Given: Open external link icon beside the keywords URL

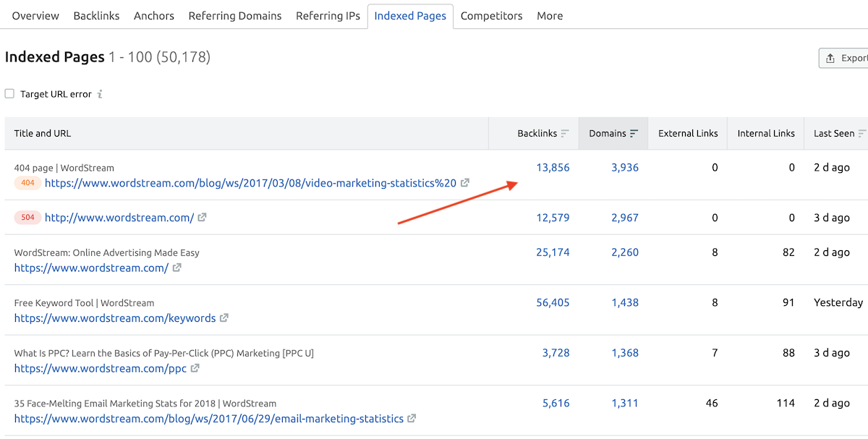Looking at the screenshot, I should [224, 318].
